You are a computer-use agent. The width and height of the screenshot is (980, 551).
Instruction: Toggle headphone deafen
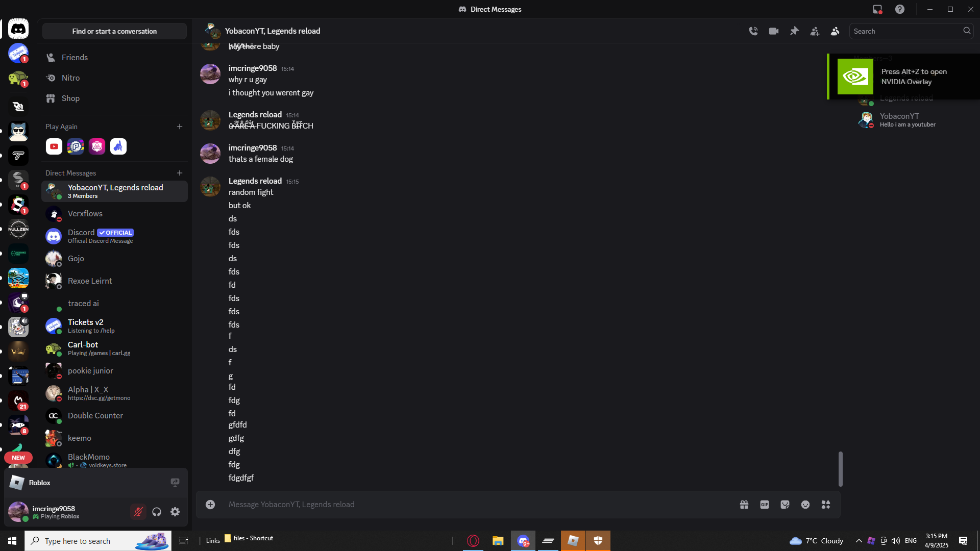coord(157,512)
